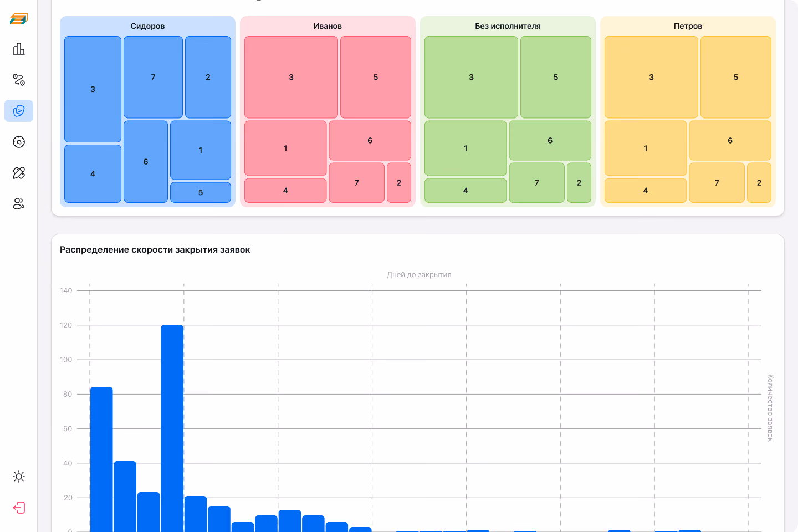Select Петров treemap tile 4

tap(646, 190)
